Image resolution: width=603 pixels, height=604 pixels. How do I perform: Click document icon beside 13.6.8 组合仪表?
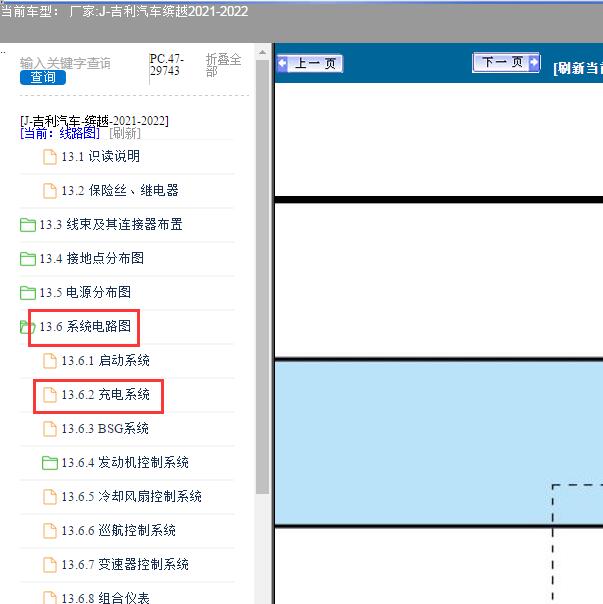50,597
